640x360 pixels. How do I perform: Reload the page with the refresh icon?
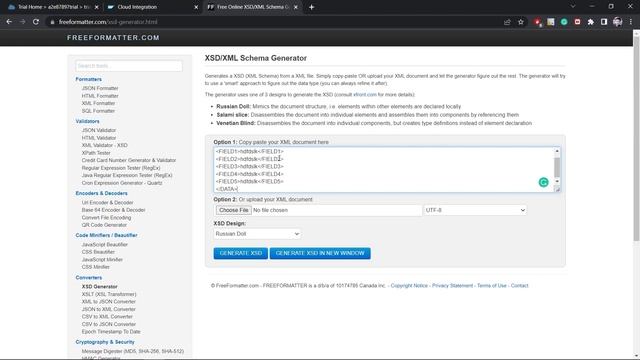36,22
